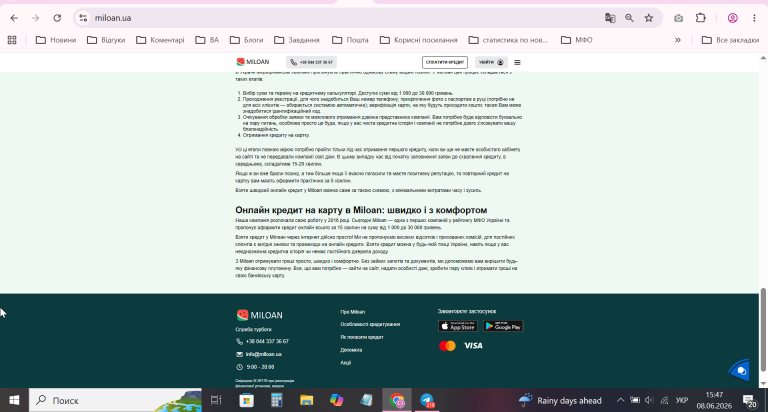Open the browser profile avatar
Screen dimensions: 768x412
pos(733,18)
